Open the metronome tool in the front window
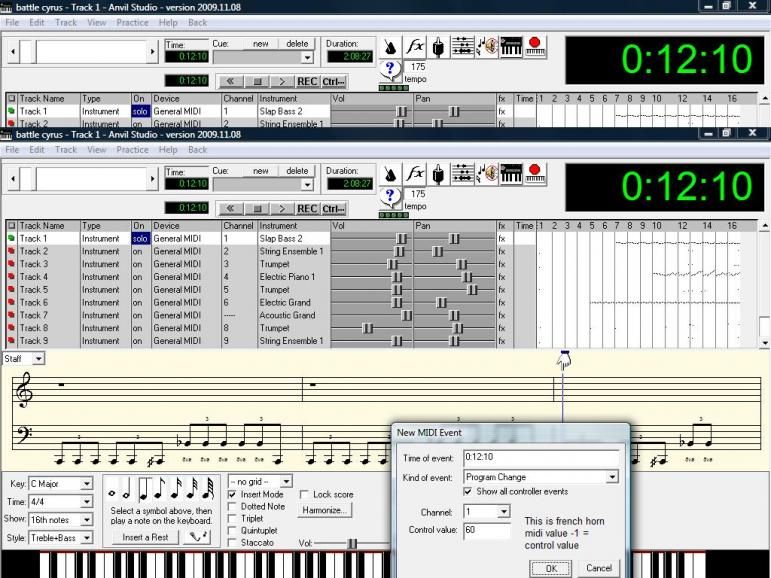The height and width of the screenshot is (578, 771). [x=390, y=174]
